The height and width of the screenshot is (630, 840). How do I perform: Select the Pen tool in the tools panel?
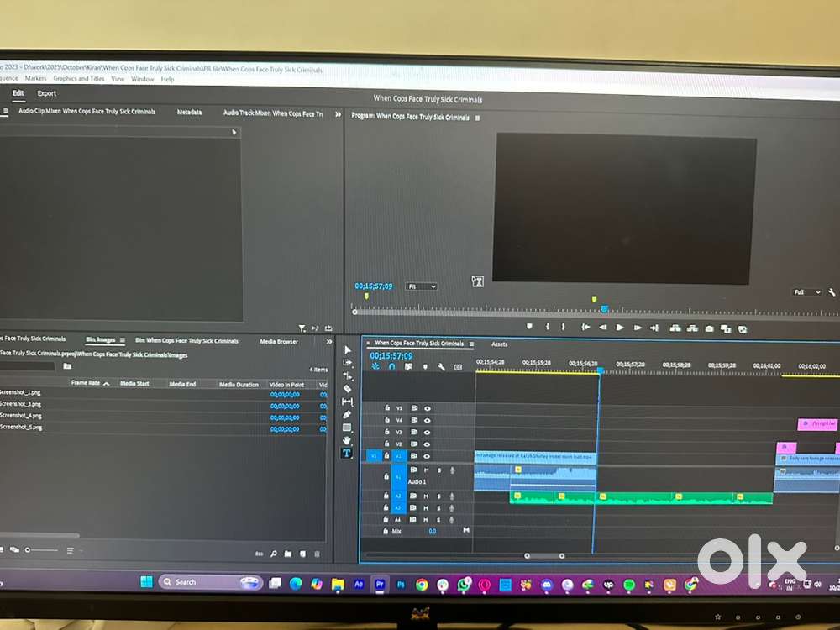[x=348, y=415]
